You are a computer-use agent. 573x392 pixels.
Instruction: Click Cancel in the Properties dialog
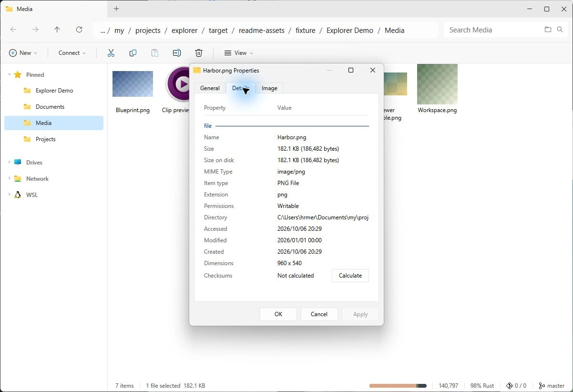(x=319, y=314)
